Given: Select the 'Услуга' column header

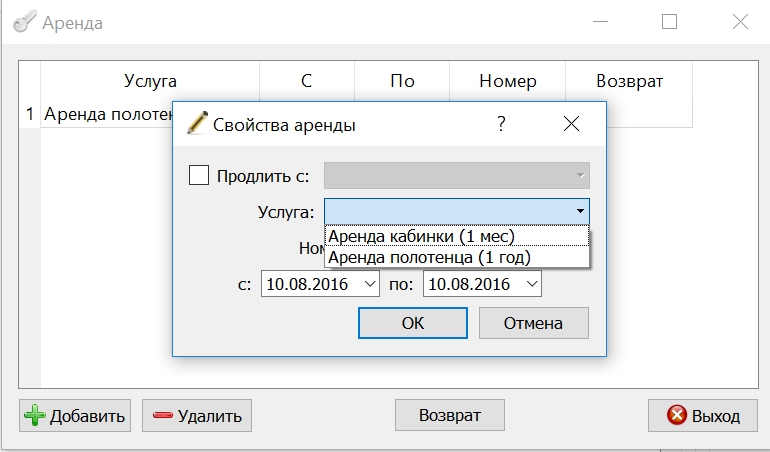Looking at the screenshot, I should click(x=150, y=81).
